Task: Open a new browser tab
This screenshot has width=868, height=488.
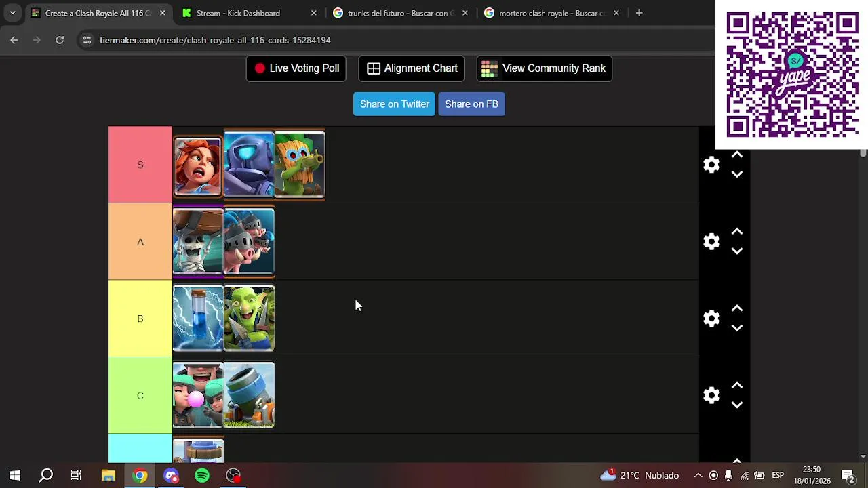Action: [639, 13]
